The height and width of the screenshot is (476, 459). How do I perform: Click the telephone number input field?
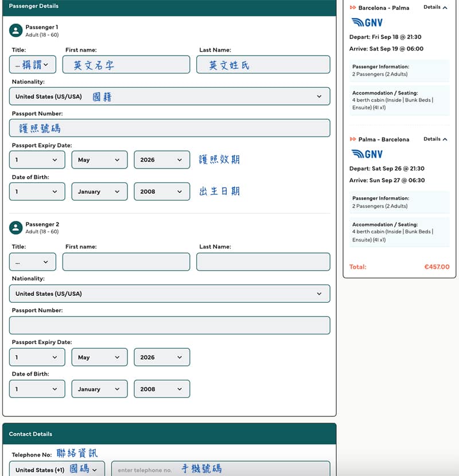point(220,469)
